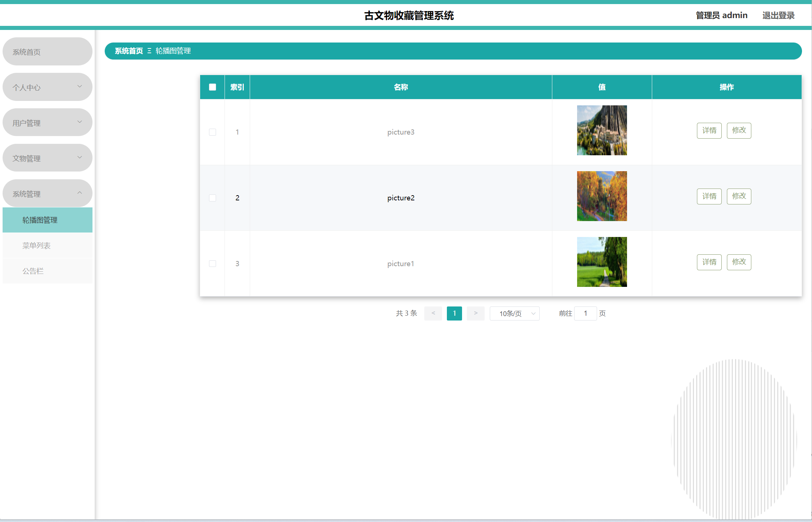The width and height of the screenshot is (812, 522).
Task: Collapse the 系统管理 sidebar menu
Action: [47, 194]
